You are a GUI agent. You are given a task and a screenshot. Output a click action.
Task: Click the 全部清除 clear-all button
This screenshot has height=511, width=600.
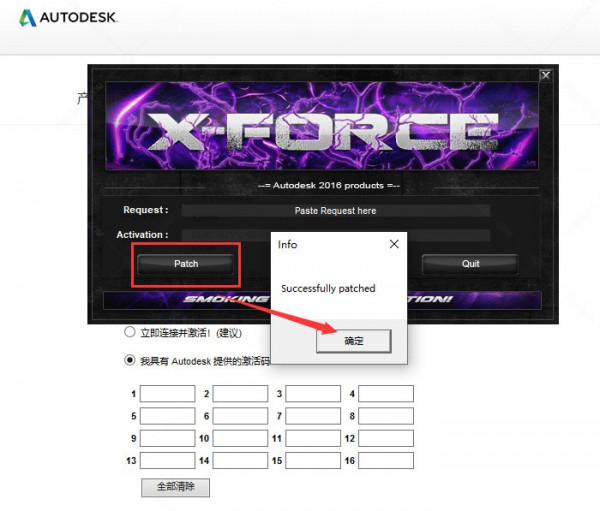[x=175, y=487]
